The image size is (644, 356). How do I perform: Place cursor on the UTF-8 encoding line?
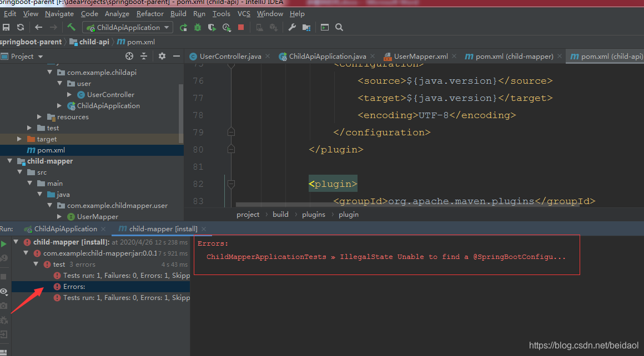coord(436,115)
